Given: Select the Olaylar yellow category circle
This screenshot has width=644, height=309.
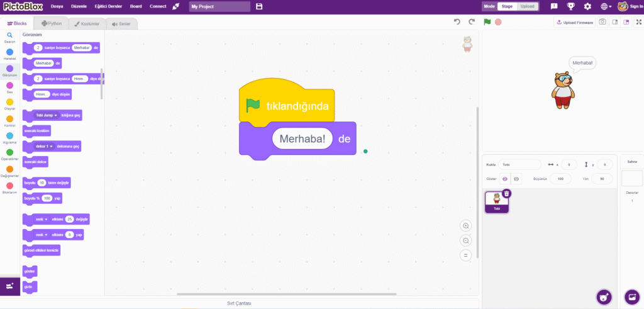Looking at the screenshot, I should (x=9, y=102).
